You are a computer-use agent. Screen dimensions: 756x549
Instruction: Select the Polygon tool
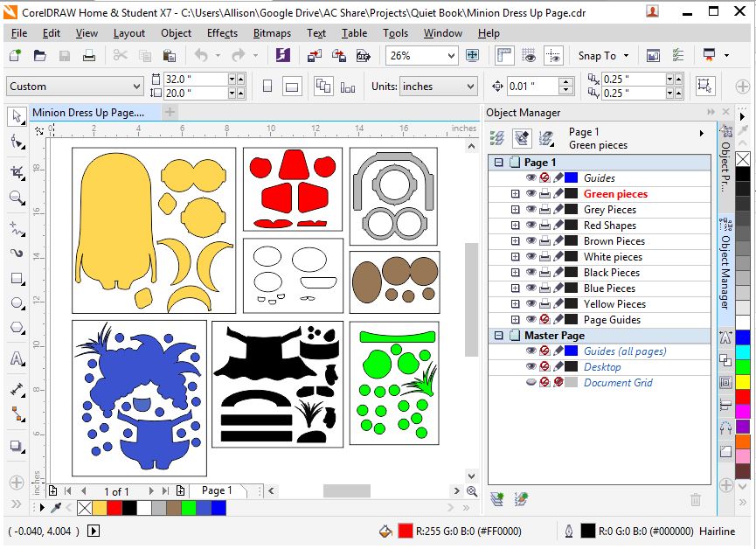17,328
